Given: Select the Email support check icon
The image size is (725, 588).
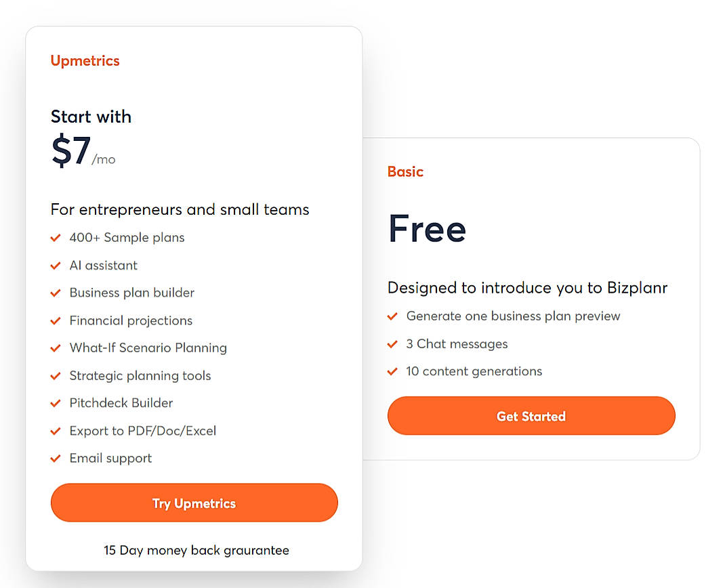Looking at the screenshot, I should click(x=56, y=458).
